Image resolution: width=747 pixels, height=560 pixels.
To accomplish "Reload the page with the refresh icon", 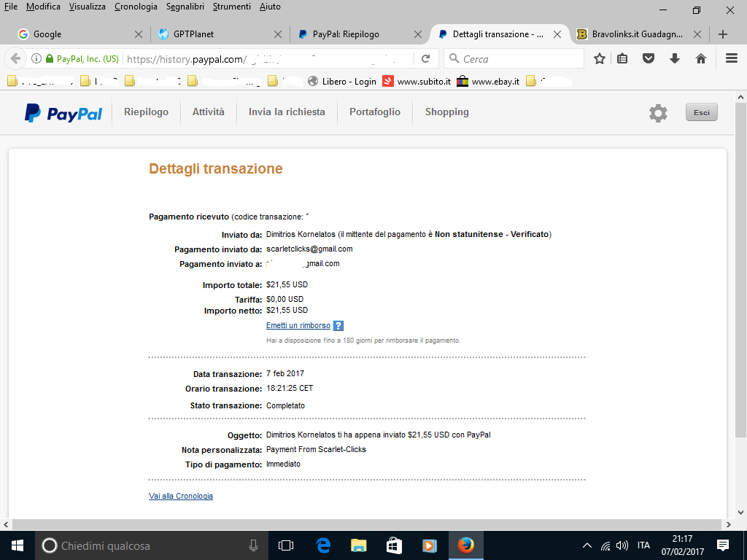I will [x=426, y=58].
